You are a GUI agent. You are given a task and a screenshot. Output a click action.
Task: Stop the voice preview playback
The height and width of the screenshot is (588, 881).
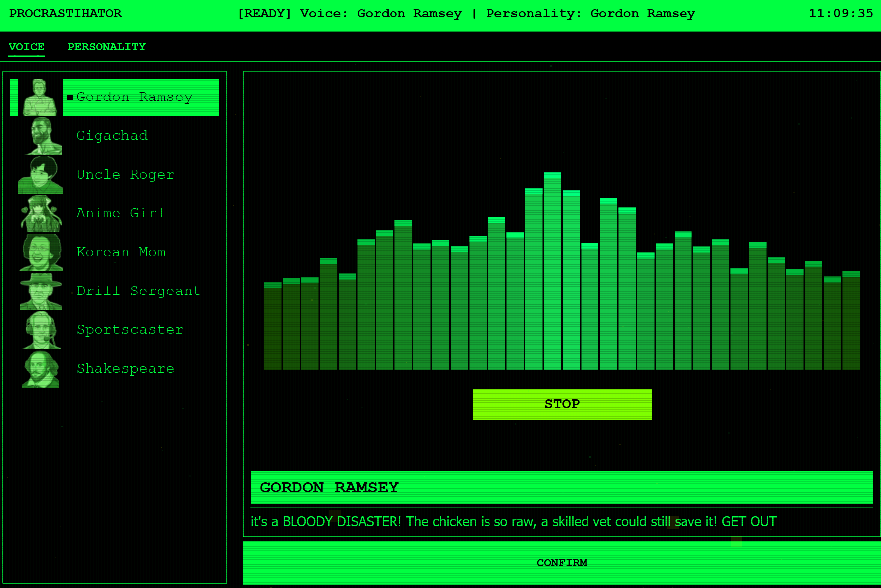[x=562, y=404]
